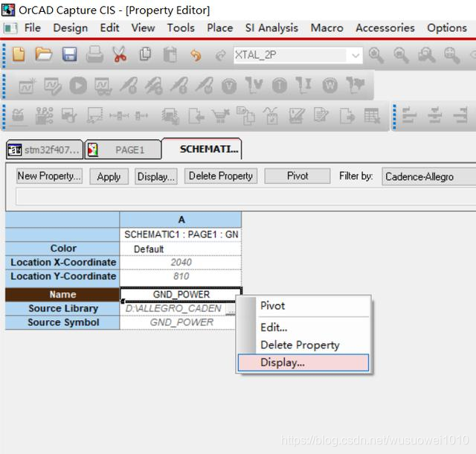
Task: Click the Location X-Coordinate 2040 cell
Action: (181, 262)
